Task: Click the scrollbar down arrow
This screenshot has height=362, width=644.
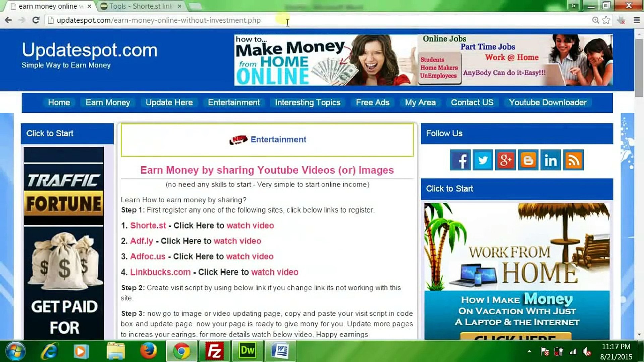Action: point(639,334)
